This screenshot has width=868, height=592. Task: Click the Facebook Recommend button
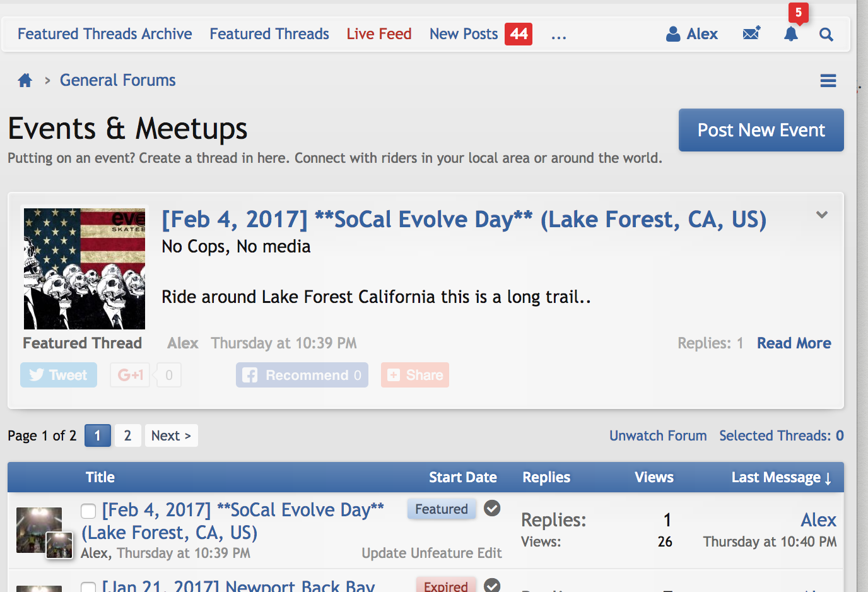point(302,375)
